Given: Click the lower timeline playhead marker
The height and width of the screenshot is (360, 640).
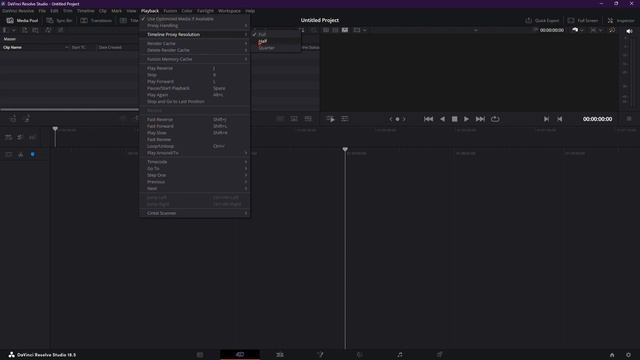Looking at the screenshot, I should pos(345,149).
